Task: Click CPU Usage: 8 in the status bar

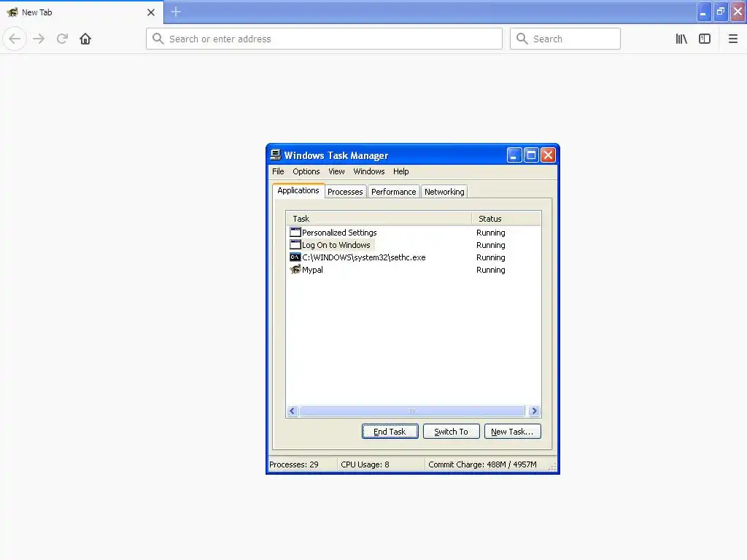Action: tap(365, 464)
